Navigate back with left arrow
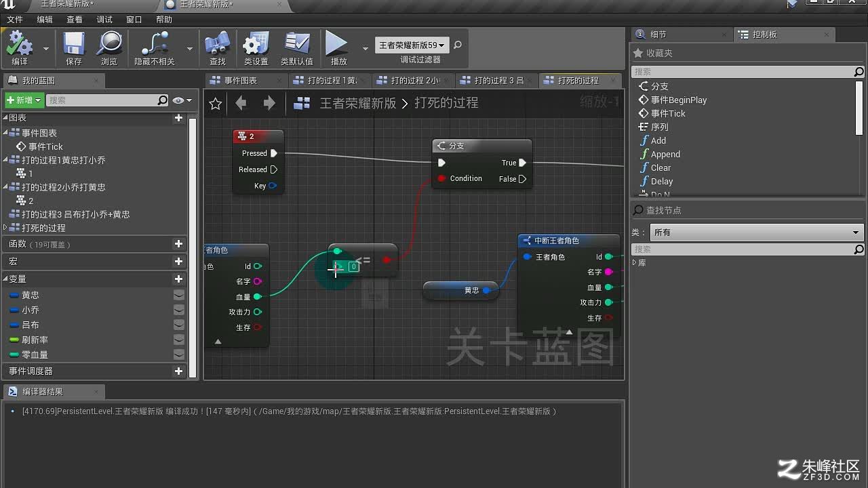Viewport: 868px width, 488px height. [241, 103]
